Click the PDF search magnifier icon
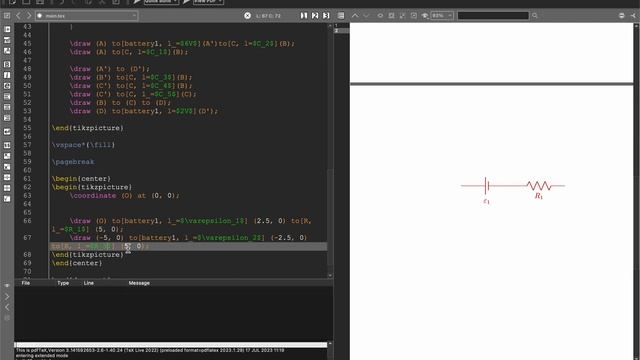 click(535, 16)
